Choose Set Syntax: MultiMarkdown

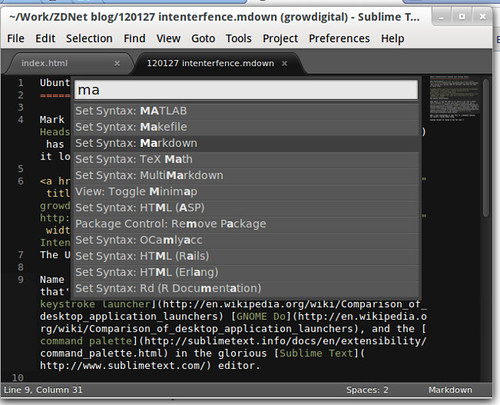[246, 175]
